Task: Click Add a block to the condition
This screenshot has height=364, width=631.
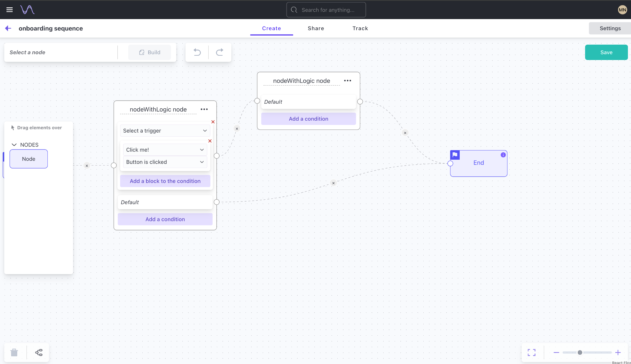Action: (x=165, y=181)
